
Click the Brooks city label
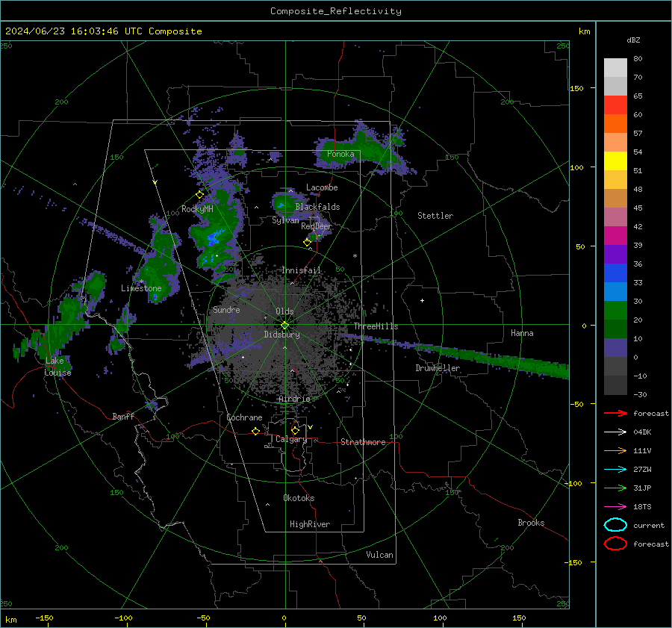click(531, 523)
